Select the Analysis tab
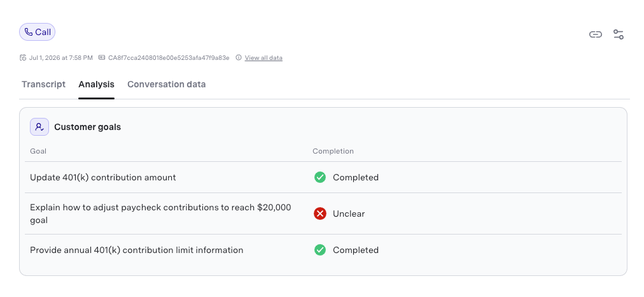The image size is (644, 297). click(97, 84)
